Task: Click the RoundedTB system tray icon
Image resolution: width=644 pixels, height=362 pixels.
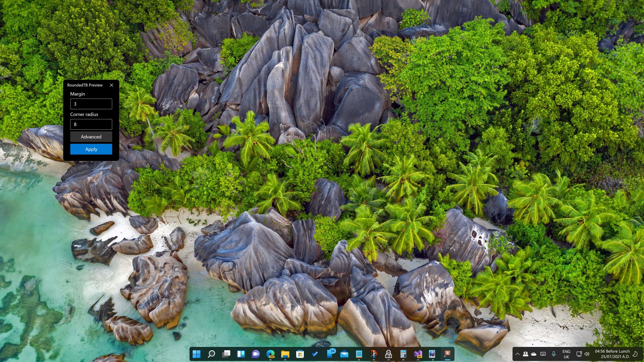Action: tap(526, 354)
